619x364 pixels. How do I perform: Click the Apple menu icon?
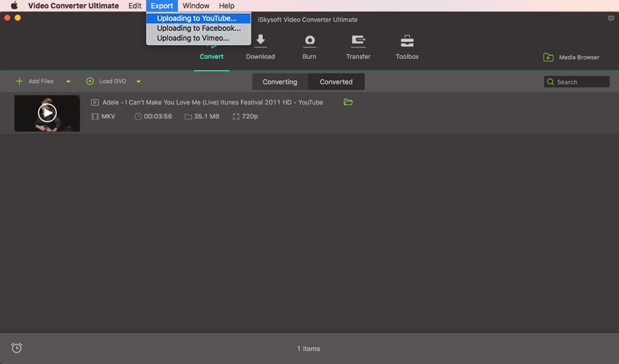(14, 6)
